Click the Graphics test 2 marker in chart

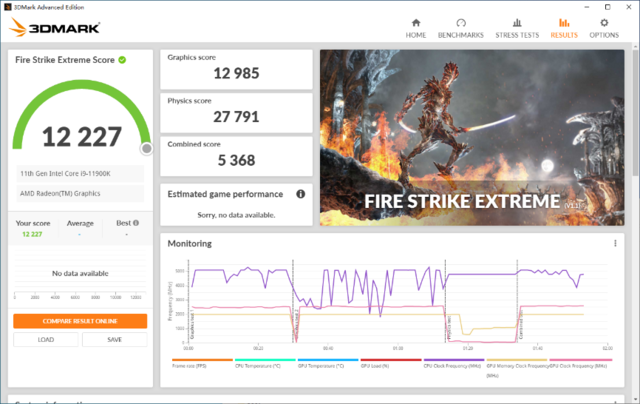click(296, 326)
